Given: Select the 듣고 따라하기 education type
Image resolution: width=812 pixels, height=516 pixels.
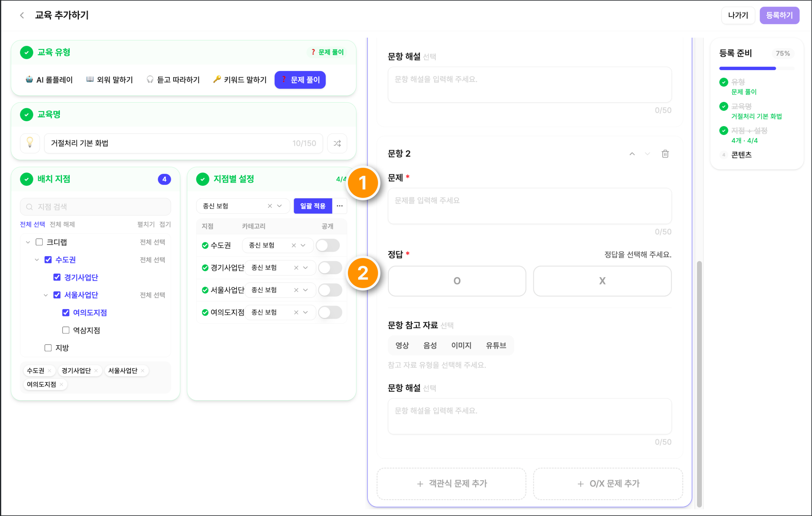Looking at the screenshot, I should (173, 80).
